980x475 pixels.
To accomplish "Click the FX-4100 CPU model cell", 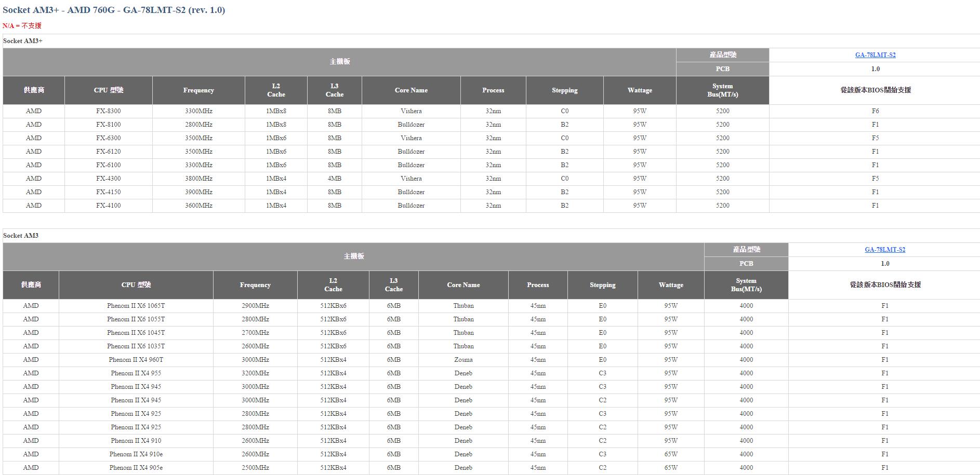I will [109, 206].
